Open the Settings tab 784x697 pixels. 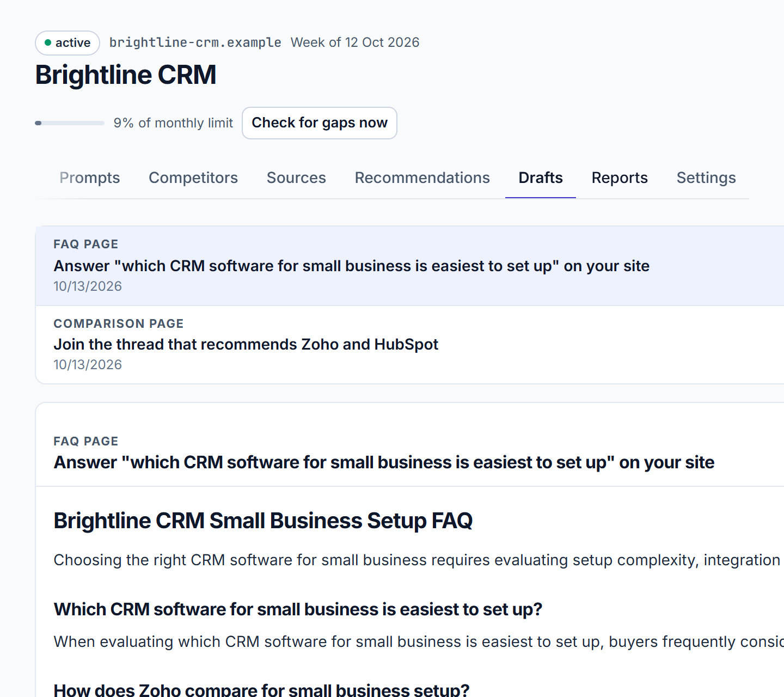pyautogui.click(x=706, y=178)
